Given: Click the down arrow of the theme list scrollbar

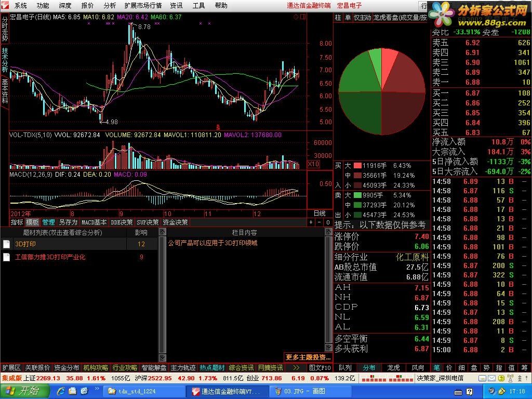Looking at the screenshot, I should pos(163,358).
